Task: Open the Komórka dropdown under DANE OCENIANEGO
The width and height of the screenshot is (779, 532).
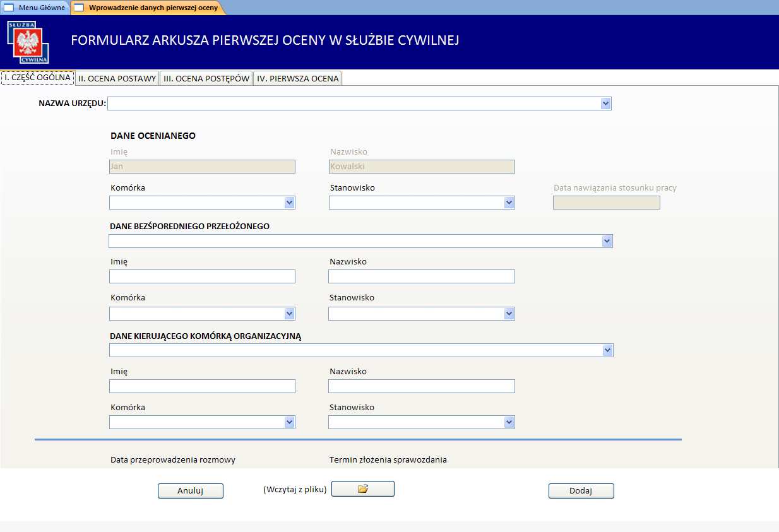Action: (x=289, y=203)
